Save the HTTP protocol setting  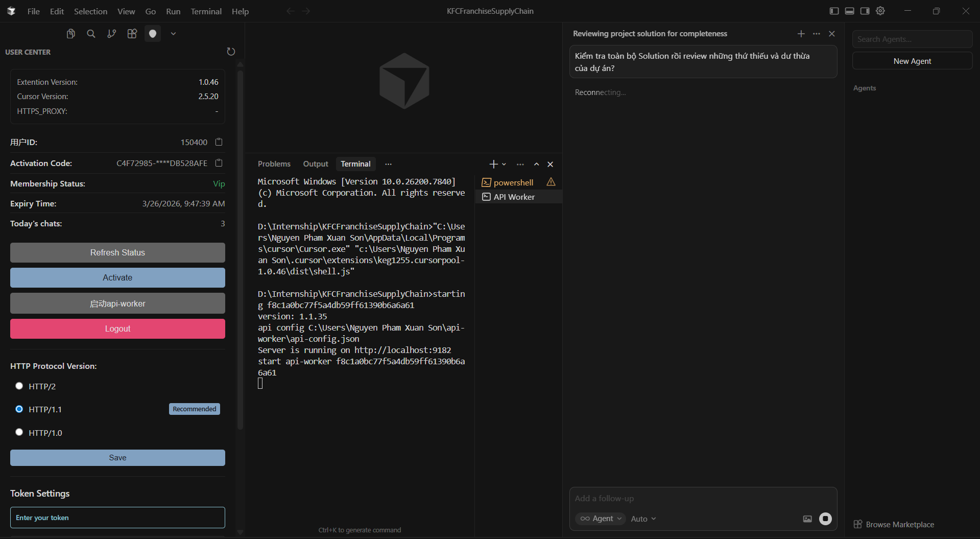(117, 458)
